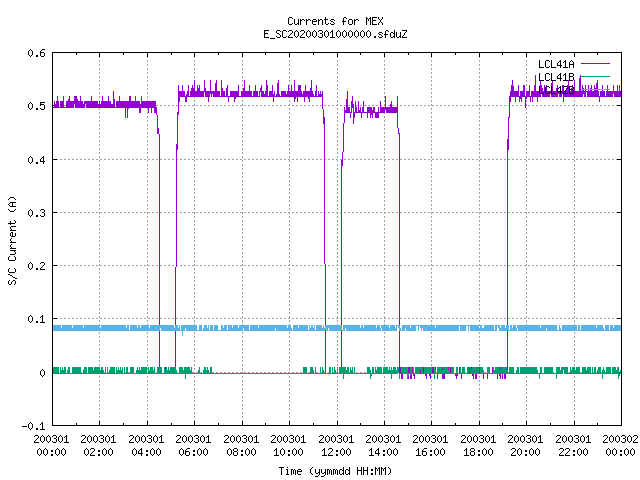
Task: Click the x-axis tick 200301 18:00
Action: 478,446
